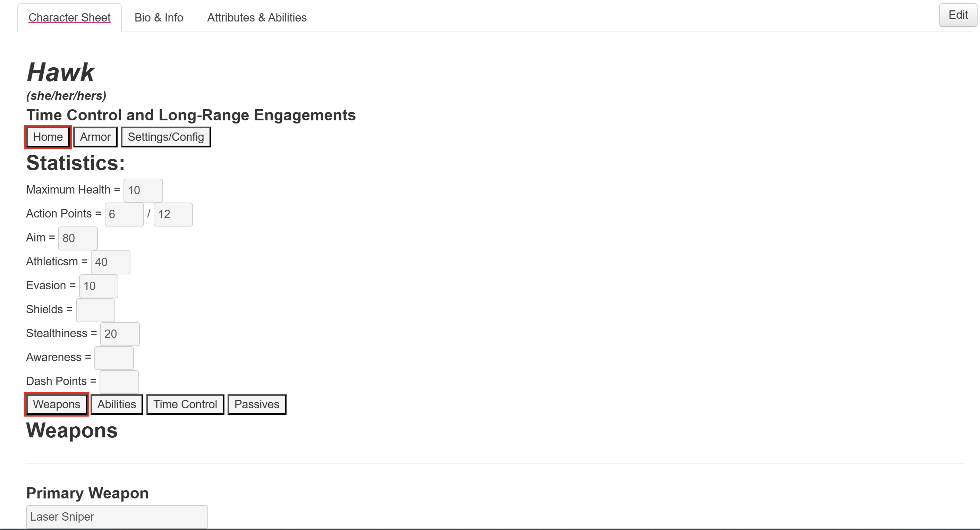The height and width of the screenshot is (530, 980).
Task: Click the empty Shields field
Action: [95, 310]
